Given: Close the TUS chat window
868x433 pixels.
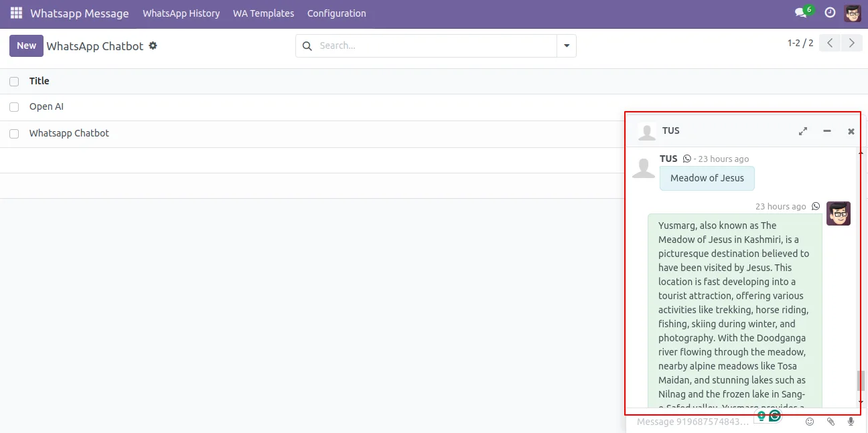Looking at the screenshot, I should coord(851,131).
